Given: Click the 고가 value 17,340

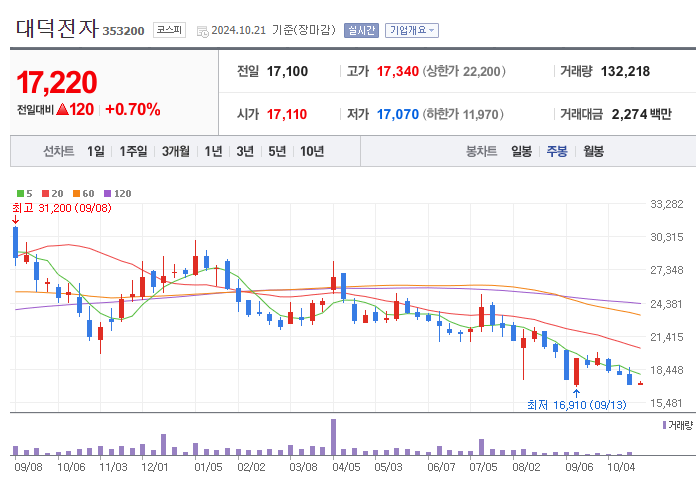Looking at the screenshot, I should 398,71.
